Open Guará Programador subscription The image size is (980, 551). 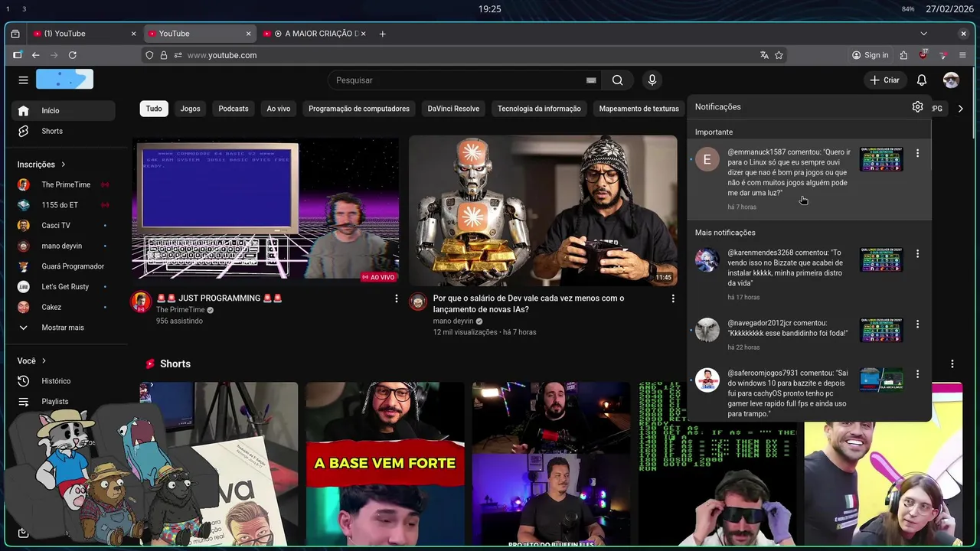pos(64,266)
